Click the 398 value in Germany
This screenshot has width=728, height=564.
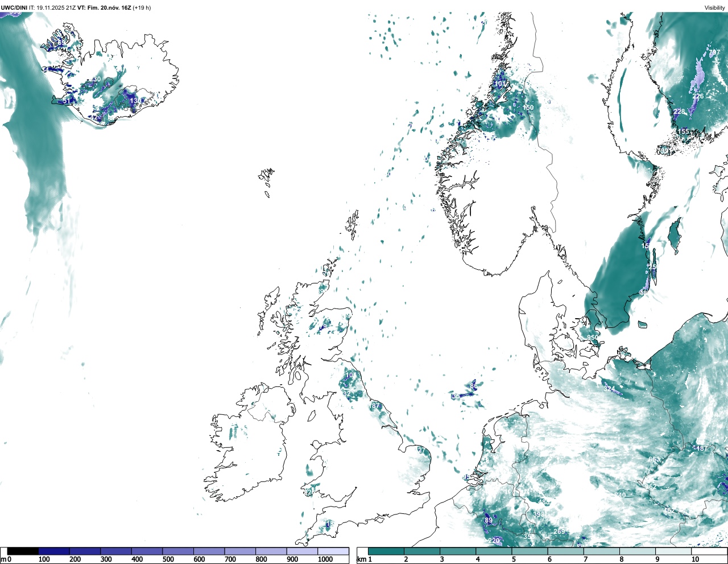pyautogui.click(x=539, y=514)
